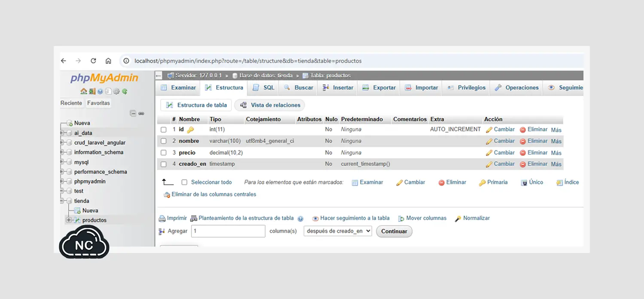Click the Agregar columns number input

228,231
